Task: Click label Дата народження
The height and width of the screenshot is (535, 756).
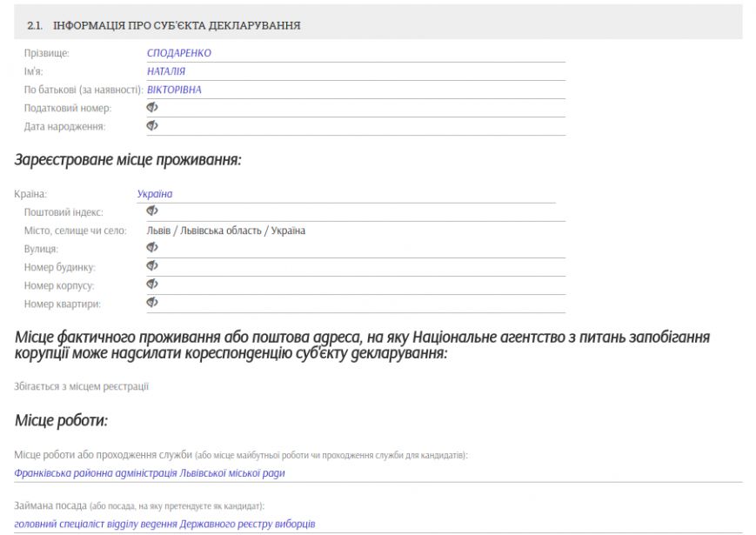Action: click(64, 126)
